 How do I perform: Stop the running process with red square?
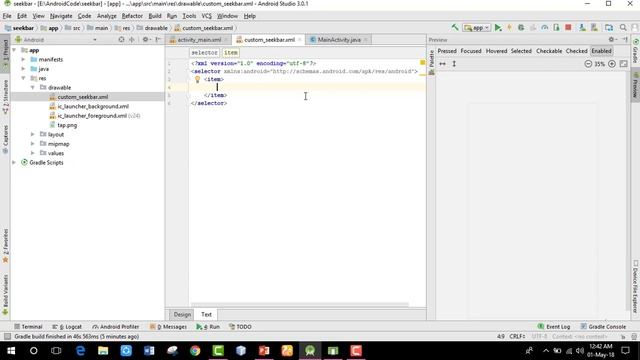pos(568,28)
